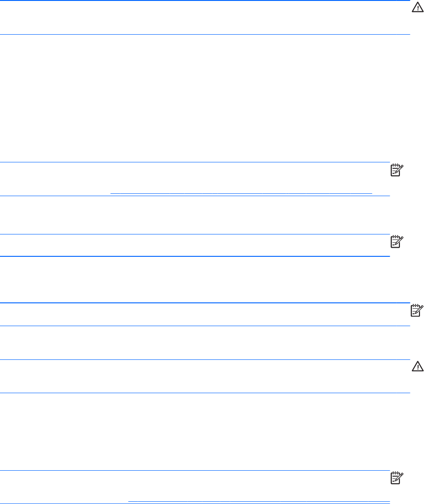Image resolution: width=424 pixels, height=504 pixels.
Task: Click the third notepad note icon
Action: [417, 310]
